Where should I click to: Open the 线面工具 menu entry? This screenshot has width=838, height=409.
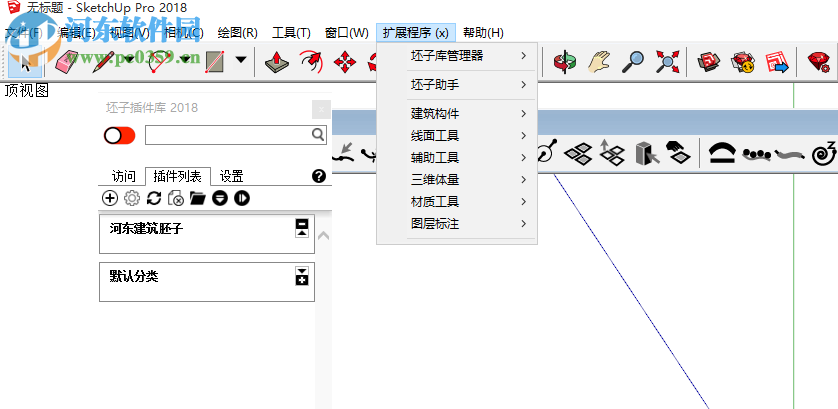click(x=457, y=136)
